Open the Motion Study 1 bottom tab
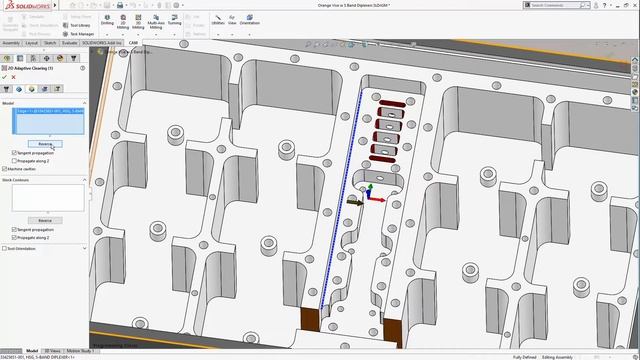The height and width of the screenshot is (360, 640). pos(79,351)
